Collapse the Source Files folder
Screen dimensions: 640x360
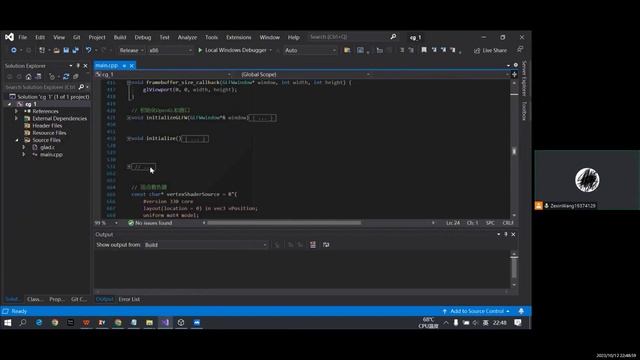(17, 140)
